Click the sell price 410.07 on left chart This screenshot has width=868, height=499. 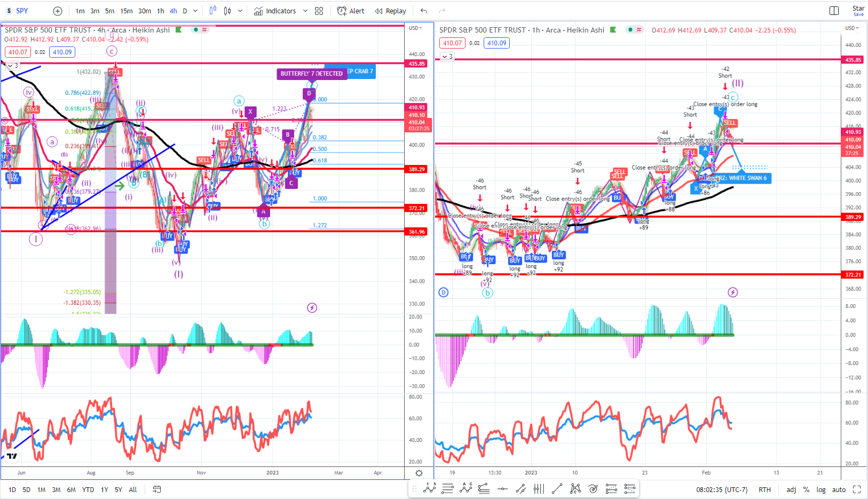18,52
